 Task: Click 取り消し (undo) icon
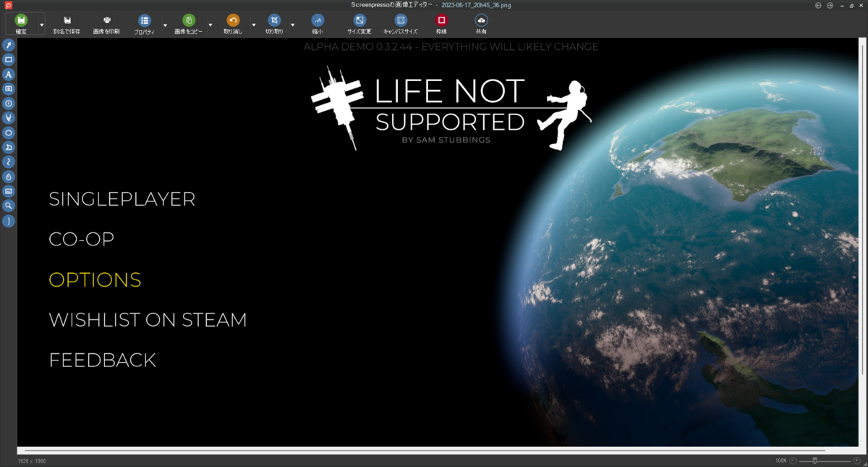pyautogui.click(x=233, y=20)
